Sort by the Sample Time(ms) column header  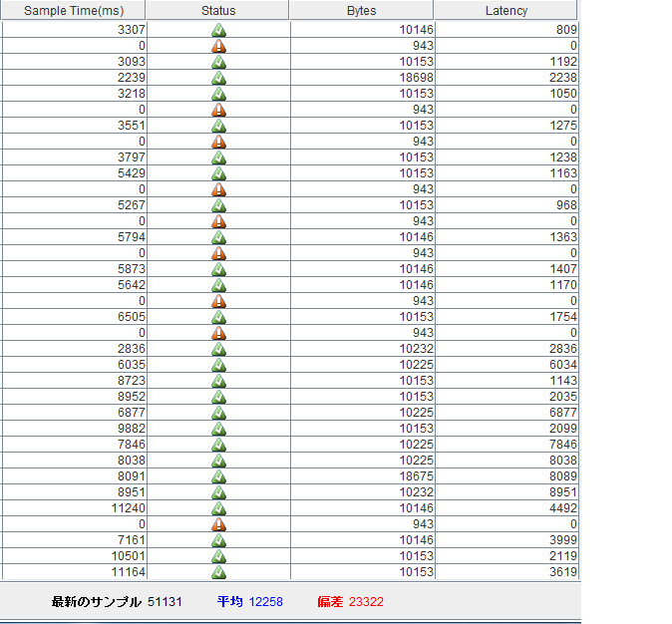click(x=72, y=11)
